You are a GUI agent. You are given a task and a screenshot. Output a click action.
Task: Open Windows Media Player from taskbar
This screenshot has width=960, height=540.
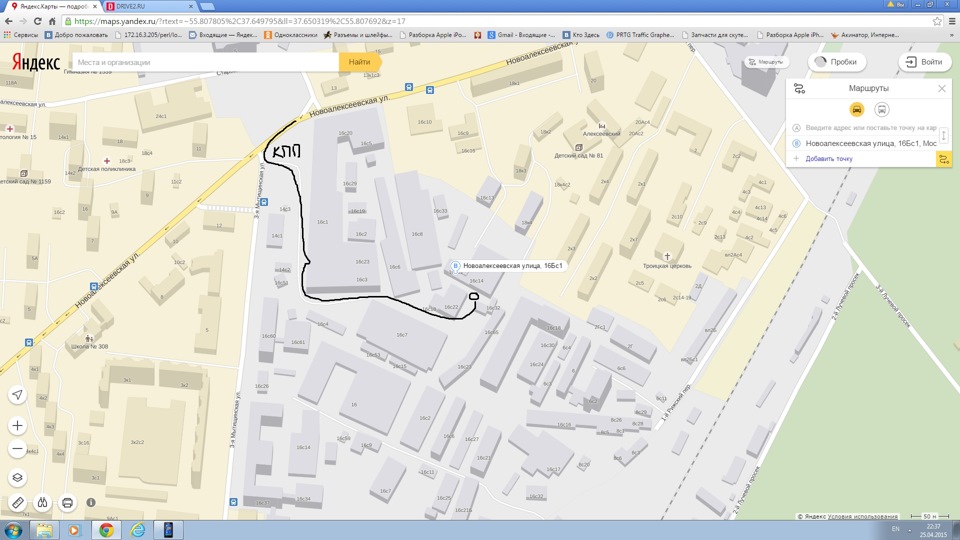click(75, 530)
